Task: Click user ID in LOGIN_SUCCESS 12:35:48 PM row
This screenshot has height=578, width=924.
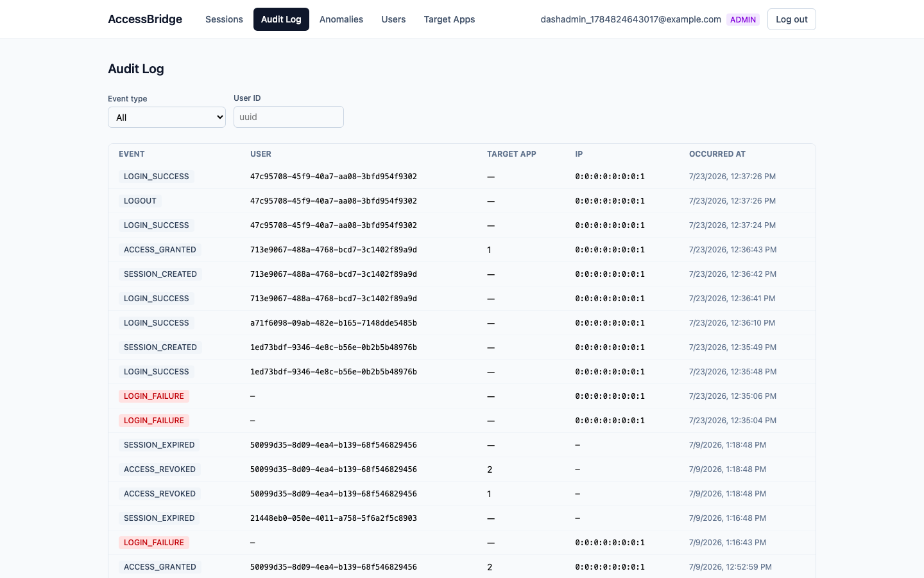Action: click(x=334, y=372)
